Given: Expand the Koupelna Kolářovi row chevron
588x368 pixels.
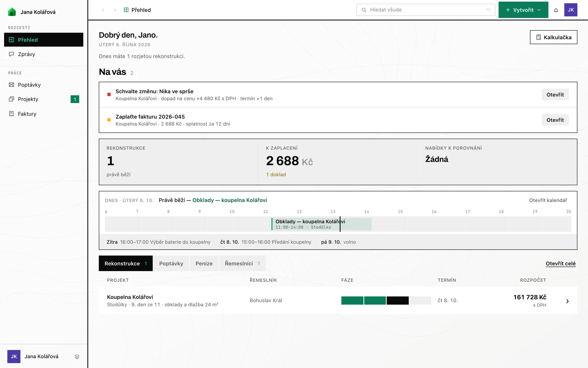Looking at the screenshot, I should [x=567, y=301].
